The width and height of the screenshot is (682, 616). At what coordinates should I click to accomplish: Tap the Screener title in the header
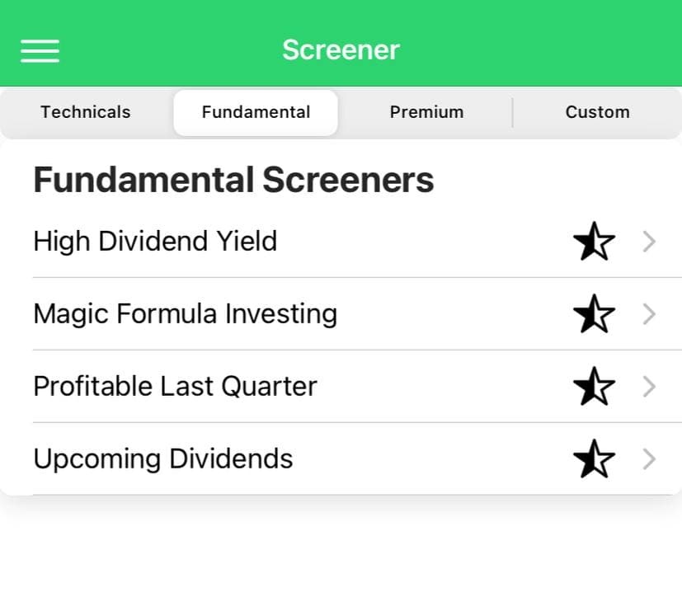click(x=341, y=49)
